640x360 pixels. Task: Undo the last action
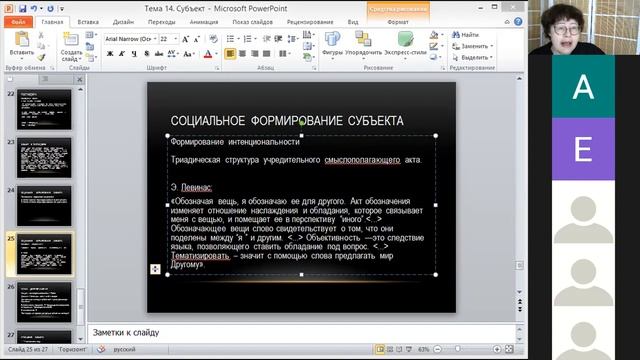[x=34, y=8]
